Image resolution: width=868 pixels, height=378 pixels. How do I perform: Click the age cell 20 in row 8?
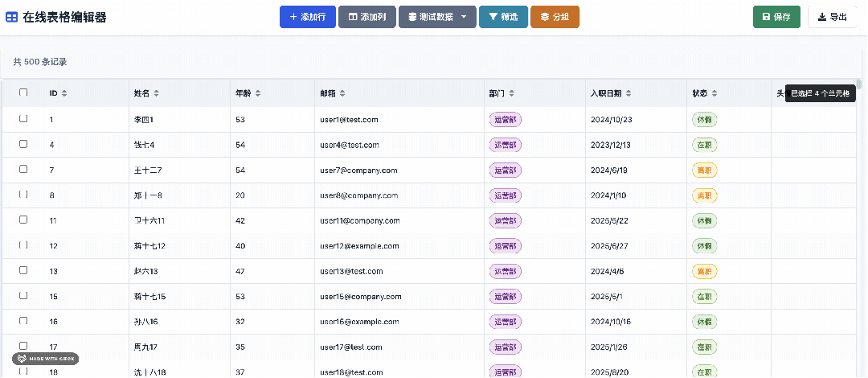(240, 195)
